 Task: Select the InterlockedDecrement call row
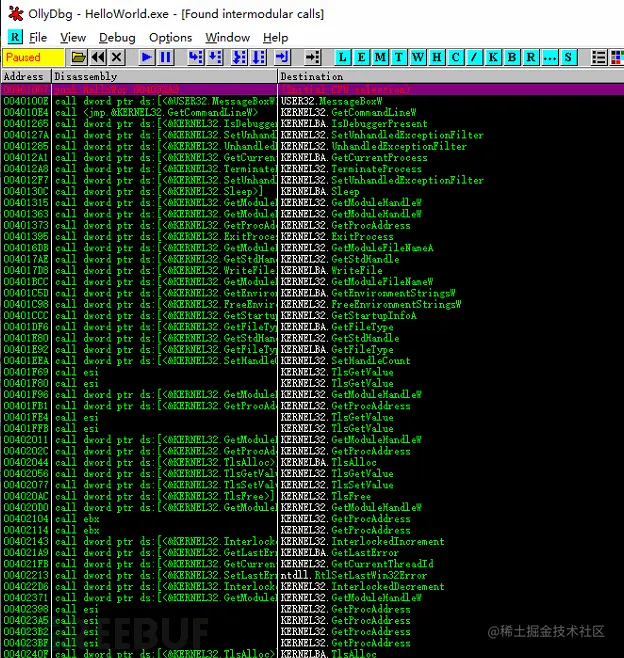(313, 587)
